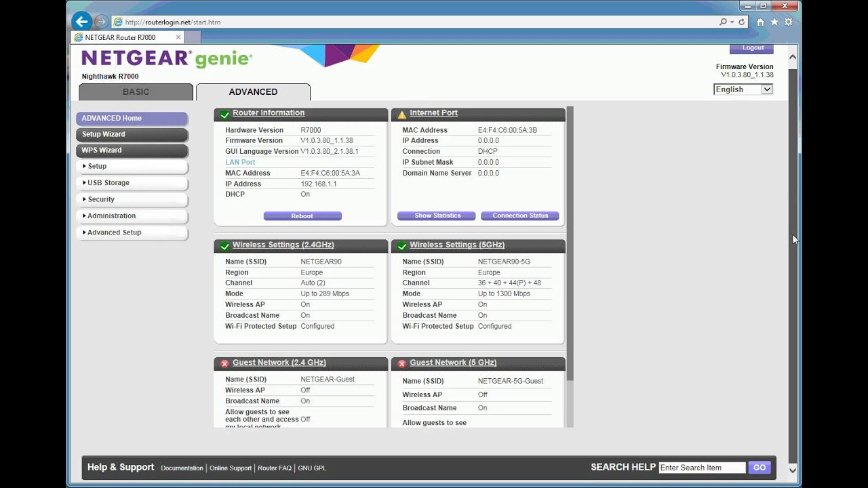Click the warning triangle on Internet Port panel

[x=401, y=114]
